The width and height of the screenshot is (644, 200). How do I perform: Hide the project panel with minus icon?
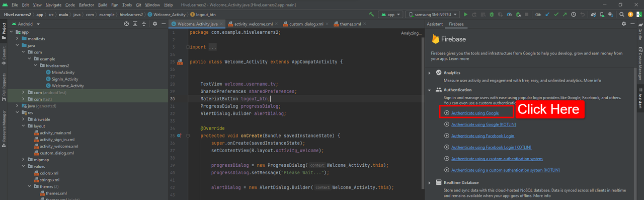coord(164,24)
